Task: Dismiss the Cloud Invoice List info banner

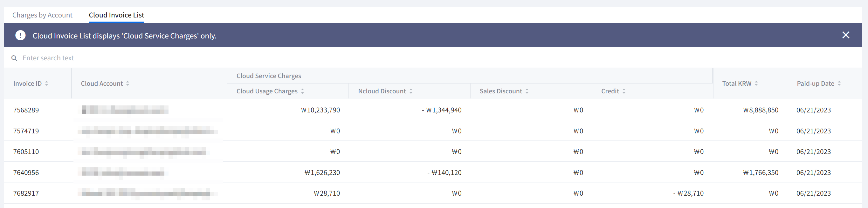Action: tap(845, 35)
